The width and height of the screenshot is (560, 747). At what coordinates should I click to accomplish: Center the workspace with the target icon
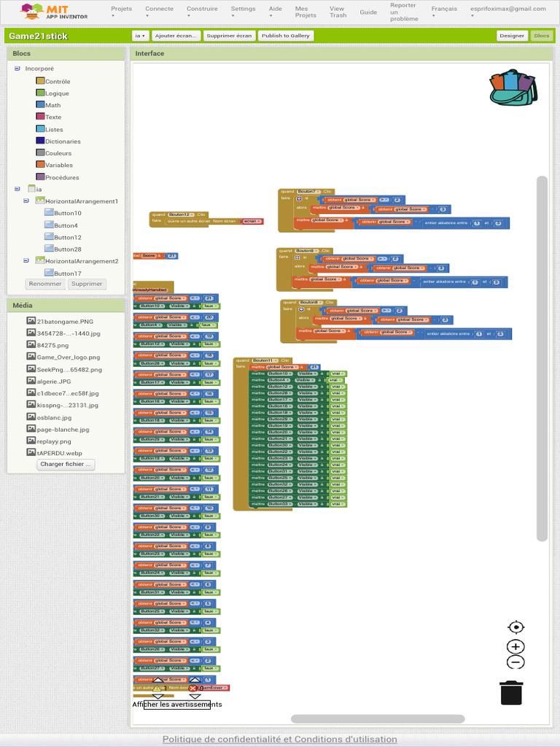516,627
